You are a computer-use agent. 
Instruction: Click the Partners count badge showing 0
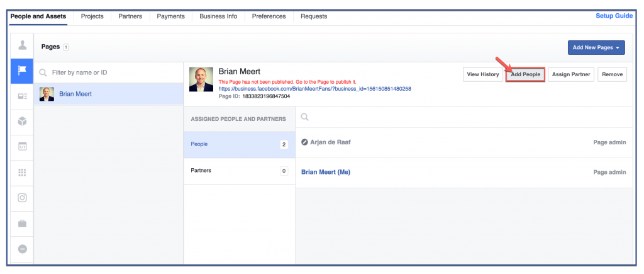click(x=284, y=171)
